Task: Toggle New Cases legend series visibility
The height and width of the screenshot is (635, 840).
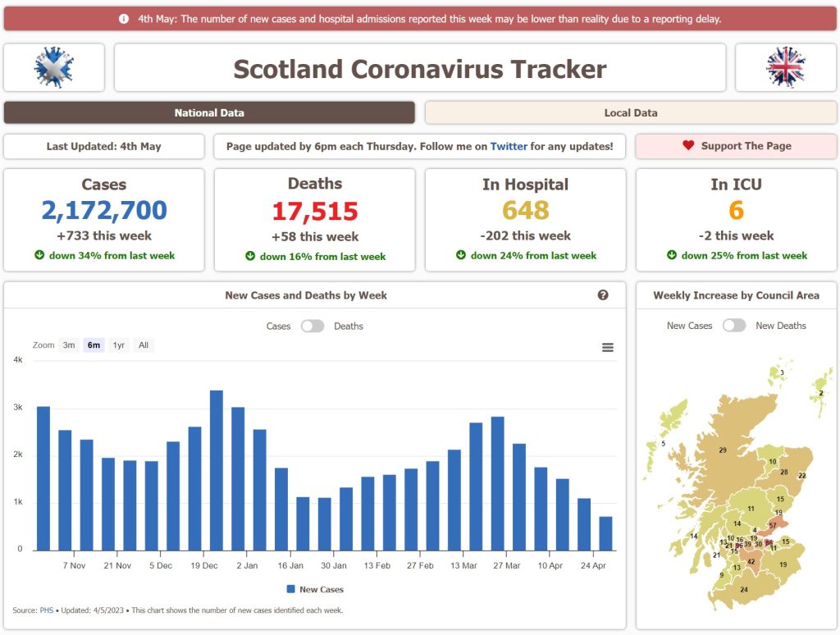Action: pos(315,589)
